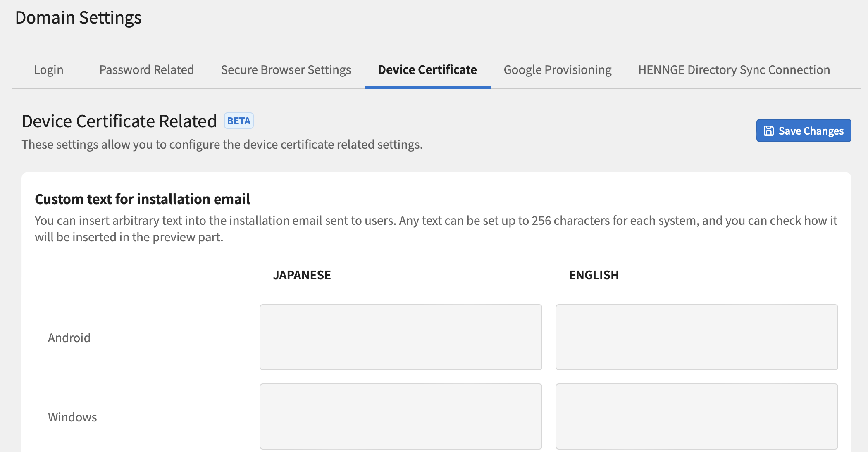
Task: Click the JAPANESE column header
Action: (x=302, y=275)
